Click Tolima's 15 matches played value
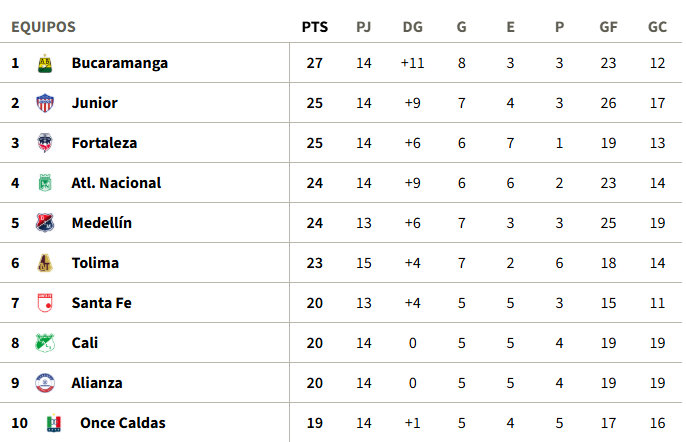The width and height of the screenshot is (686, 442). click(363, 263)
